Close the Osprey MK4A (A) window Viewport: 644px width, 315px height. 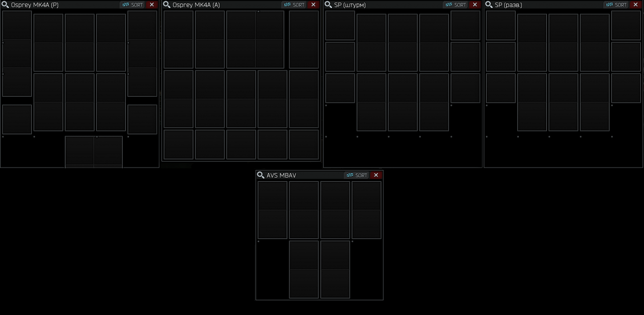[313, 5]
